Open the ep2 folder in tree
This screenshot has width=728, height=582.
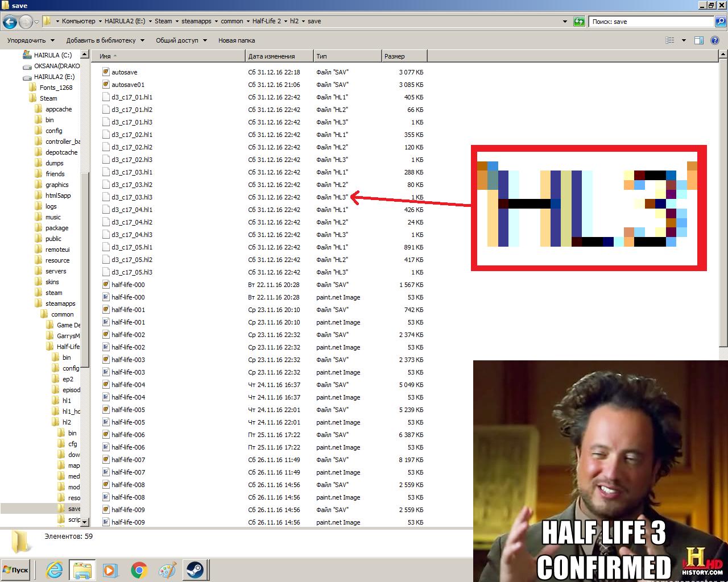(x=68, y=379)
